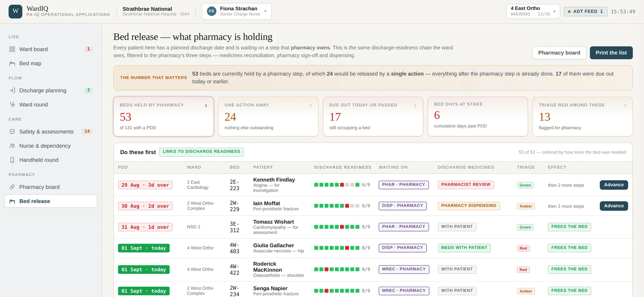The image size is (644, 297).
Task: Click the Safety & assessments shield icon
Action: (x=12, y=132)
